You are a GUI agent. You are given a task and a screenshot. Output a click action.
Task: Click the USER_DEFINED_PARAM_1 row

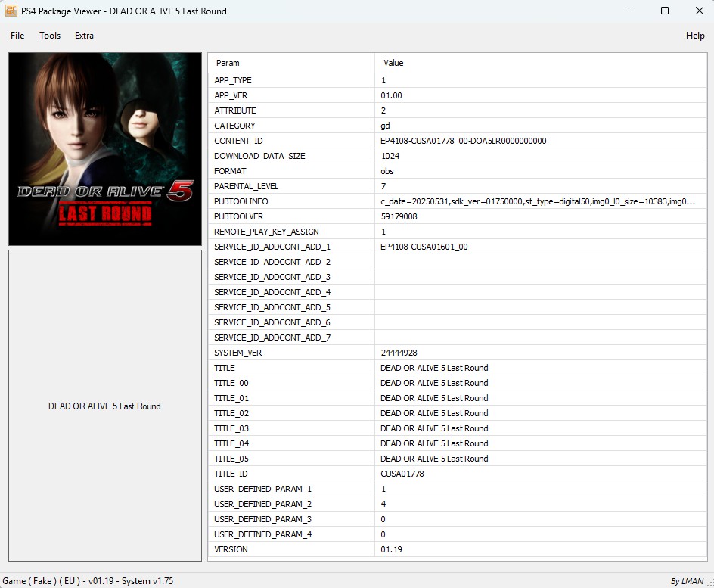tap(458, 489)
